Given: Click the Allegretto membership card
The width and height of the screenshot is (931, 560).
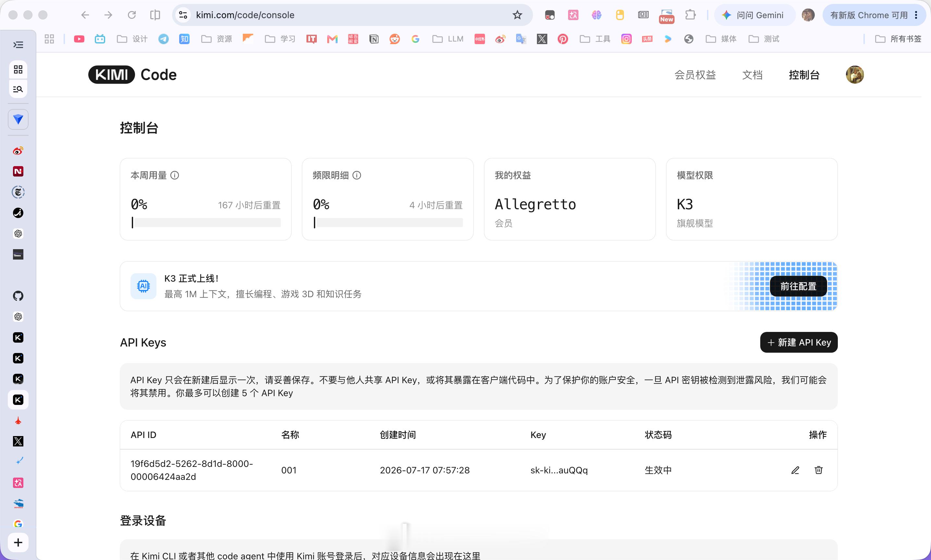Looking at the screenshot, I should [570, 199].
